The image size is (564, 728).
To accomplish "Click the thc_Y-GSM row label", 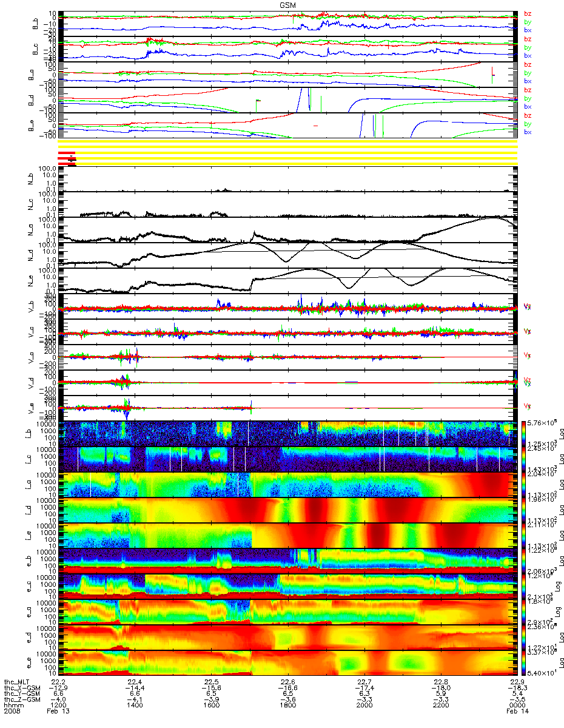I will tap(22, 694).
